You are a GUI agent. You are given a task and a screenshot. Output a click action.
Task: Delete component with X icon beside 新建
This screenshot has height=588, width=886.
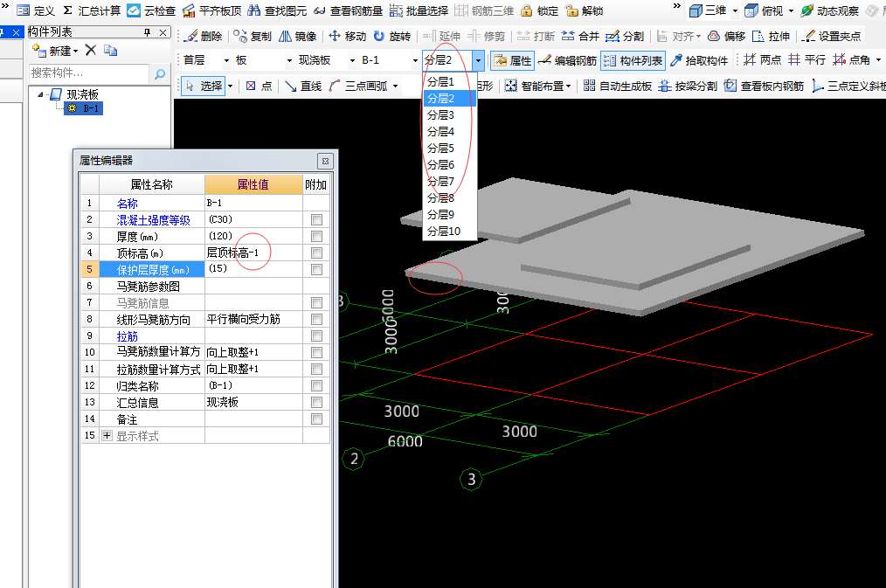[x=90, y=51]
